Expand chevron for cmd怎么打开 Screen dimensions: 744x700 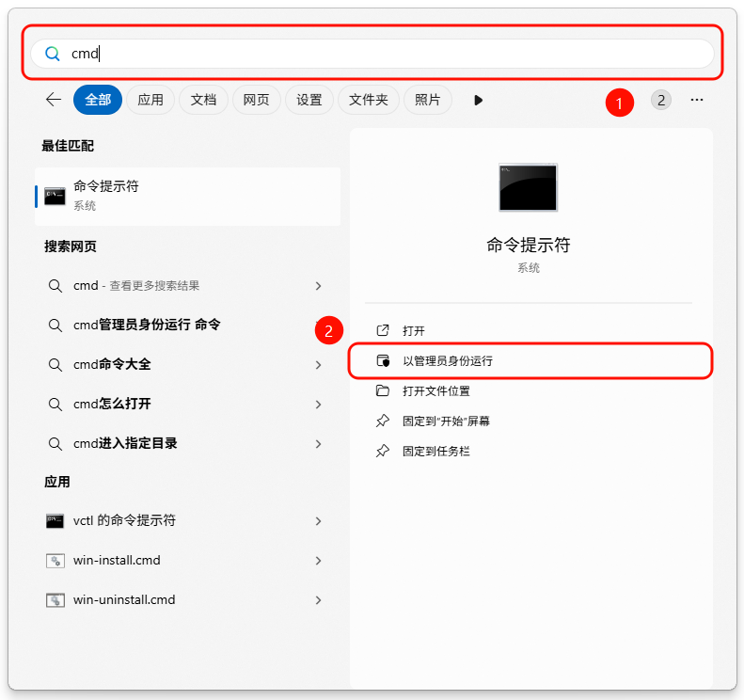318,405
